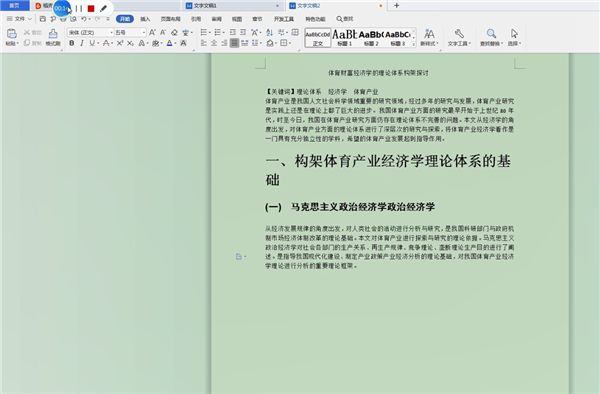Image resolution: width=600 pixels, height=394 pixels.
Task: Pause the screen recording
Action: [78, 8]
